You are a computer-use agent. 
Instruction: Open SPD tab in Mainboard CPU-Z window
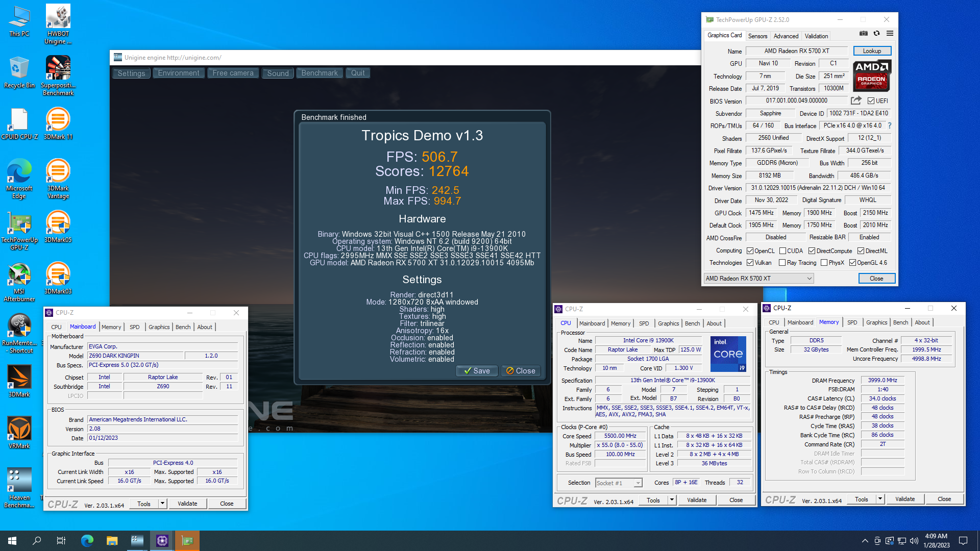coord(135,327)
